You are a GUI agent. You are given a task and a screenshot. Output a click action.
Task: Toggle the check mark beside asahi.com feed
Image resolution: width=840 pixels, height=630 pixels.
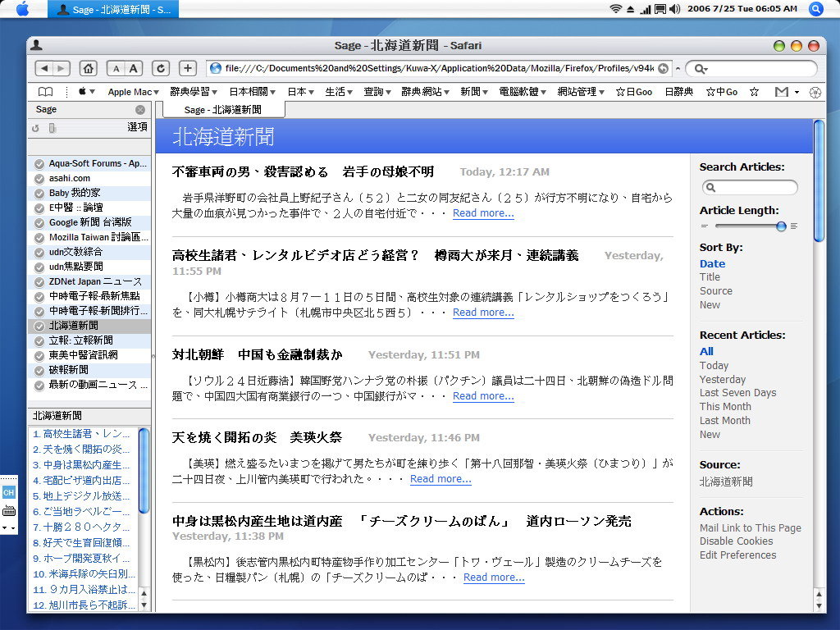(x=39, y=178)
